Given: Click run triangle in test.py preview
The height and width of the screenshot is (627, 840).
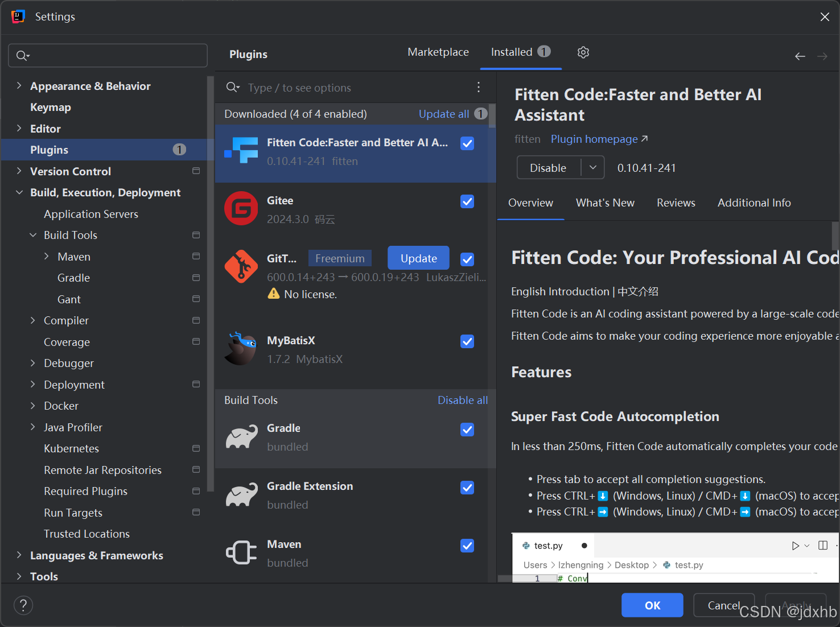Looking at the screenshot, I should click(x=795, y=546).
